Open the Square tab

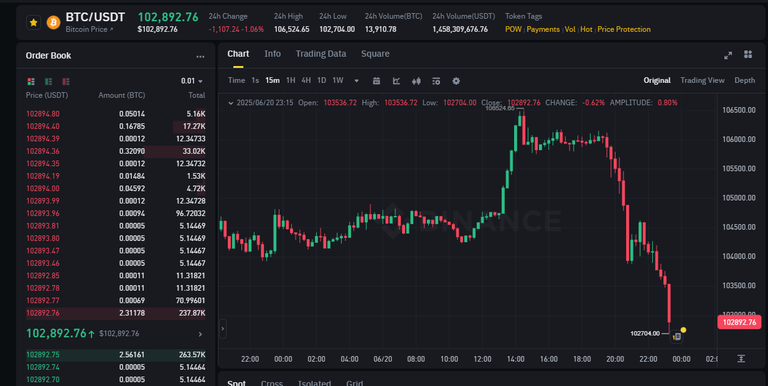[x=375, y=54]
